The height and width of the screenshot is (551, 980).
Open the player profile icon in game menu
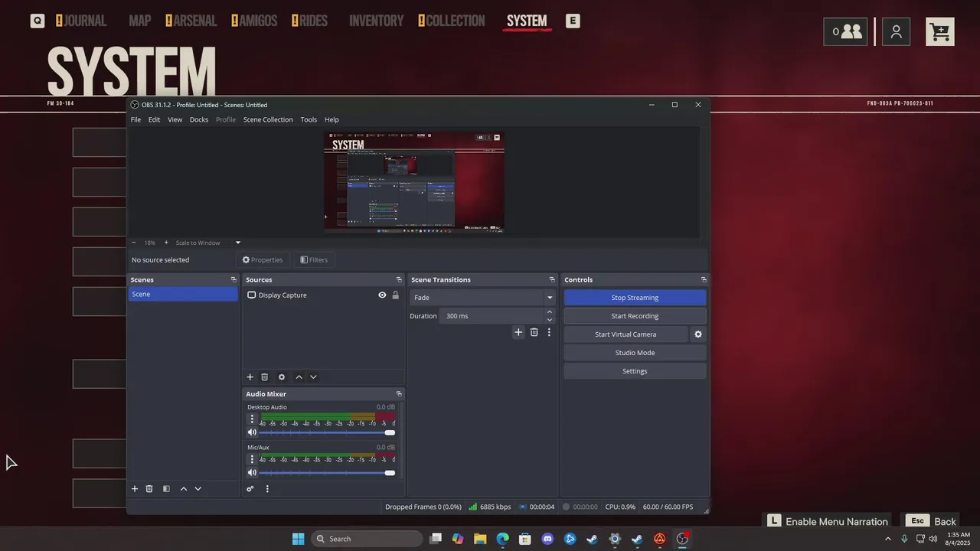pyautogui.click(x=896, y=31)
